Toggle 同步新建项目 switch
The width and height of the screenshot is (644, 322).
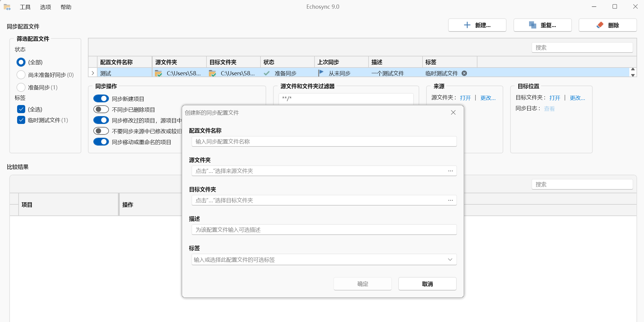click(101, 98)
